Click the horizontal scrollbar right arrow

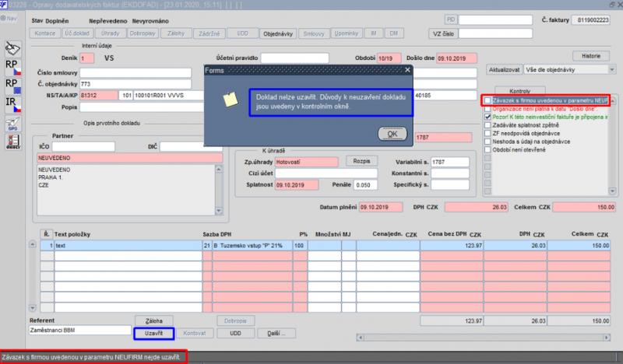pyautogui.click(x=607, y=338)
